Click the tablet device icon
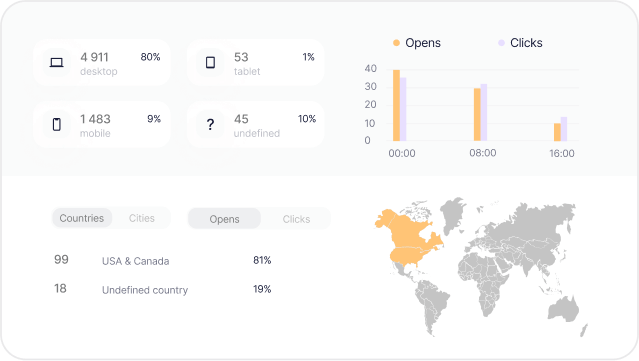Screen dimensions: 639x361 coord(210,62)
